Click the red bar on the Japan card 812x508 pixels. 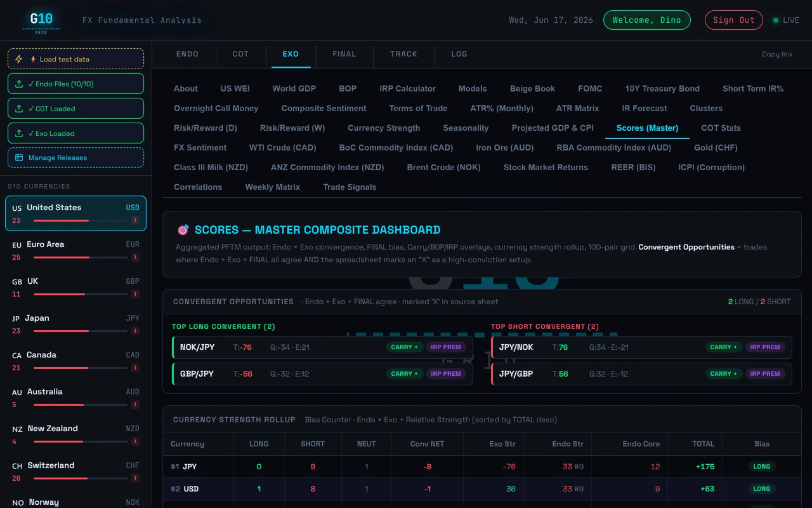pos(61,331)
